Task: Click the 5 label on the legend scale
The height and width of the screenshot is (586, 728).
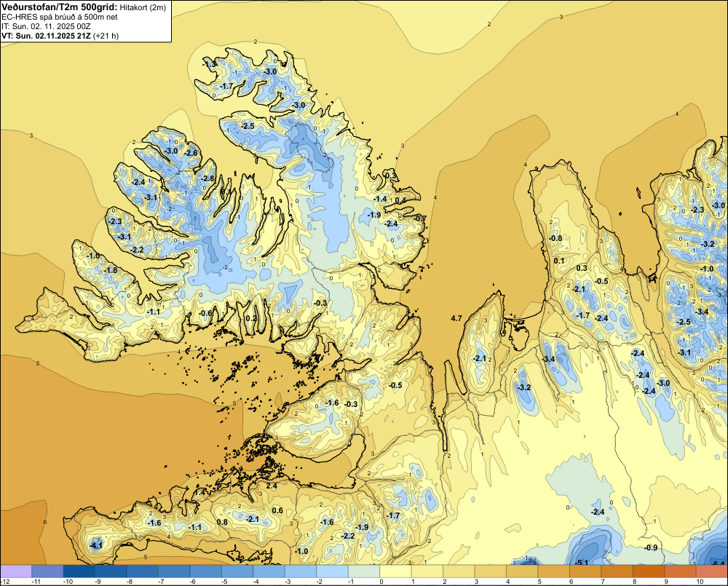Action: coord(540,582)
